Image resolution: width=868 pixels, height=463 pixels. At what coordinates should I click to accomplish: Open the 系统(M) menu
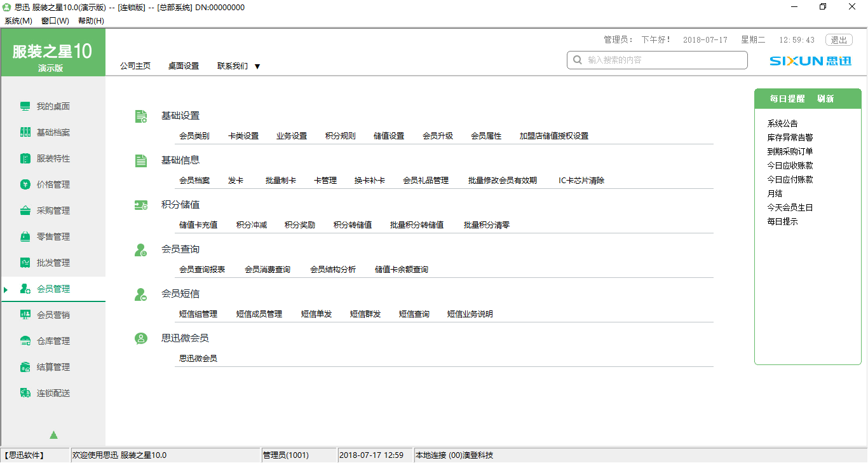18,20
